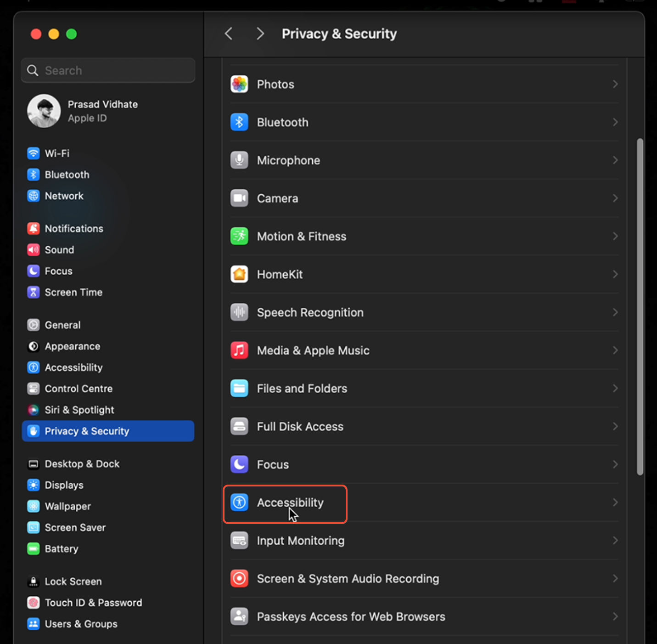657x644 pixels.
Task: Go forward with the right arrow button
Action: (260, 34)
